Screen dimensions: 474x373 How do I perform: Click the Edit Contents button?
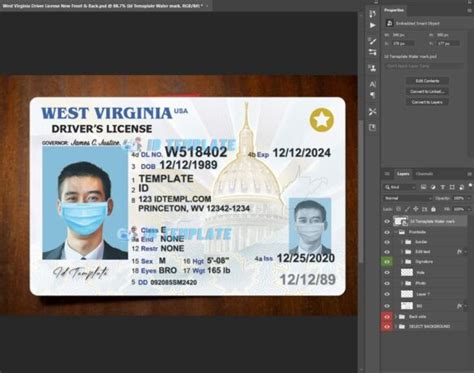pos(427,81)
